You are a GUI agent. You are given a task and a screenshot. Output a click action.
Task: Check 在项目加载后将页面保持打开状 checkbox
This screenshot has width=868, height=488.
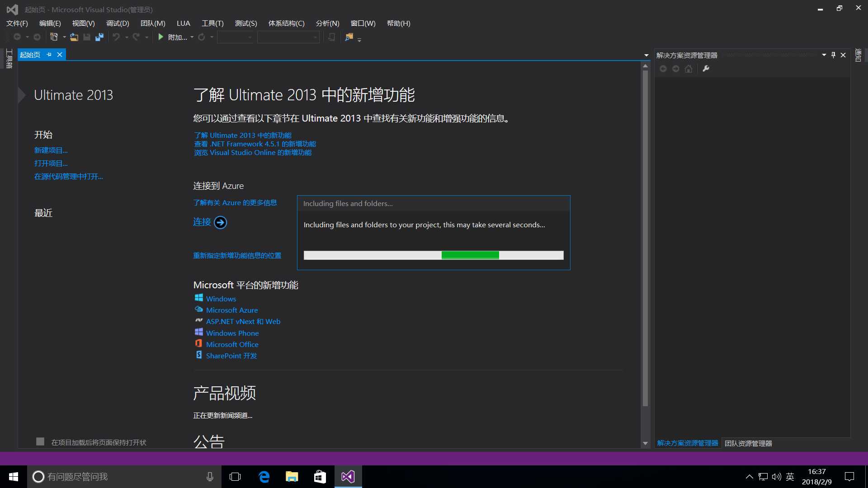click(x=40, y=441)
